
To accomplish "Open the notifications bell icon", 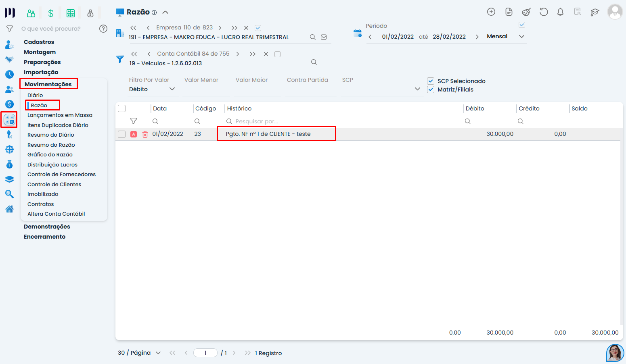I will click(560, 12).
